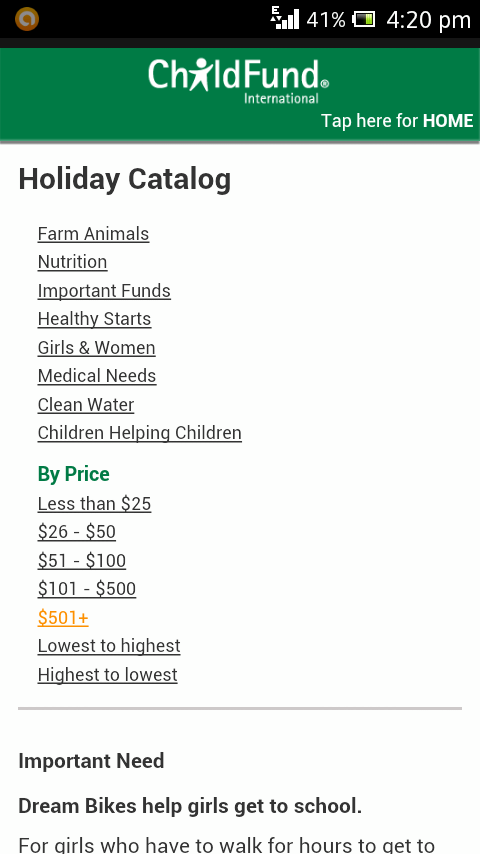The image size is (480, 854).
Task: Open the Farm Animals category
Action: 93,234
